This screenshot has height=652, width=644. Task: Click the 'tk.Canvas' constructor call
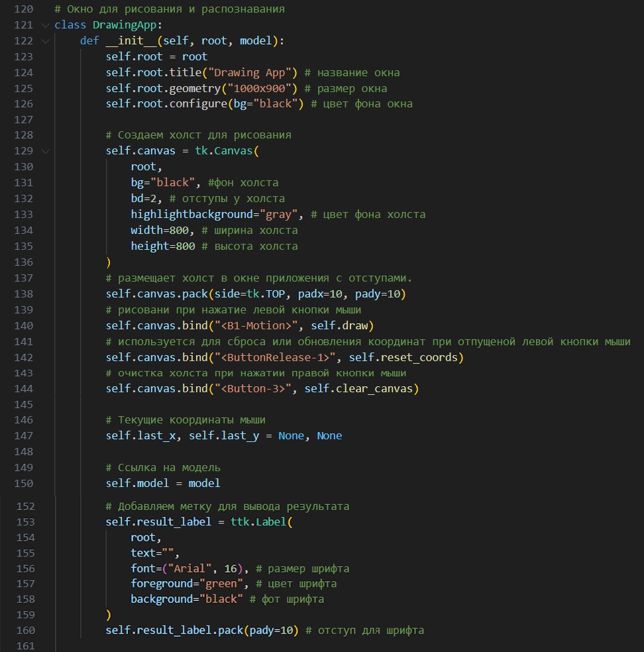click(x=224, y=150)
